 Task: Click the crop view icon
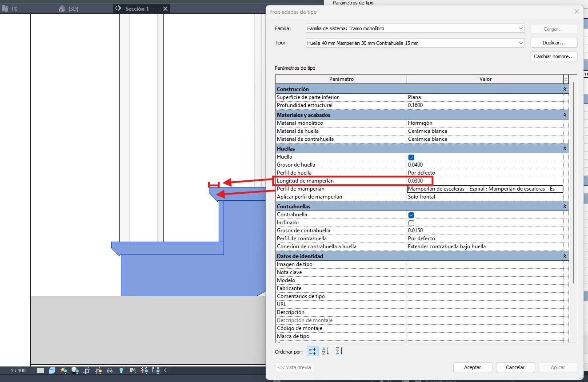87,370
